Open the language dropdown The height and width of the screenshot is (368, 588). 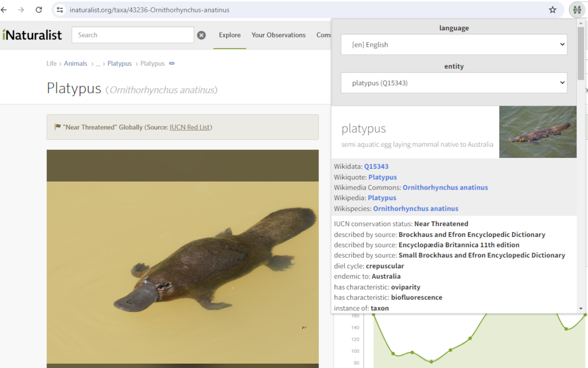[x=453, y=45]
